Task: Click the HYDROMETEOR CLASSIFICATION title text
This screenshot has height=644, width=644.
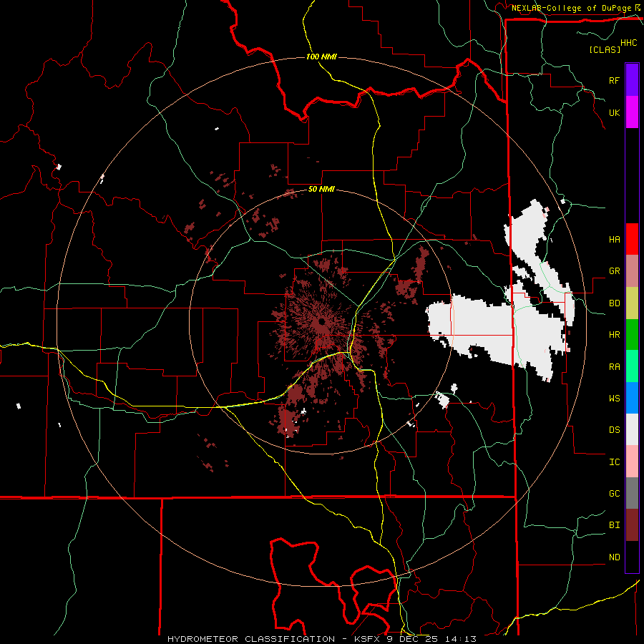Action: point(251,639)
